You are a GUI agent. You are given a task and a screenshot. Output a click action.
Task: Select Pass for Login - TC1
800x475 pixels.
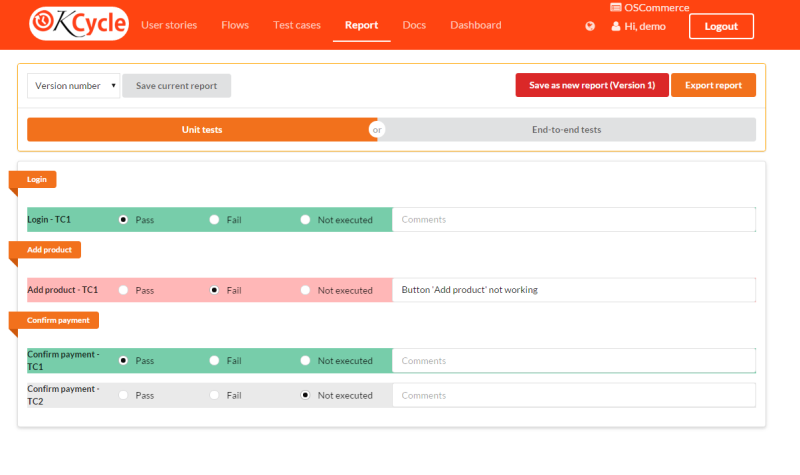click(x=123, y=219)
